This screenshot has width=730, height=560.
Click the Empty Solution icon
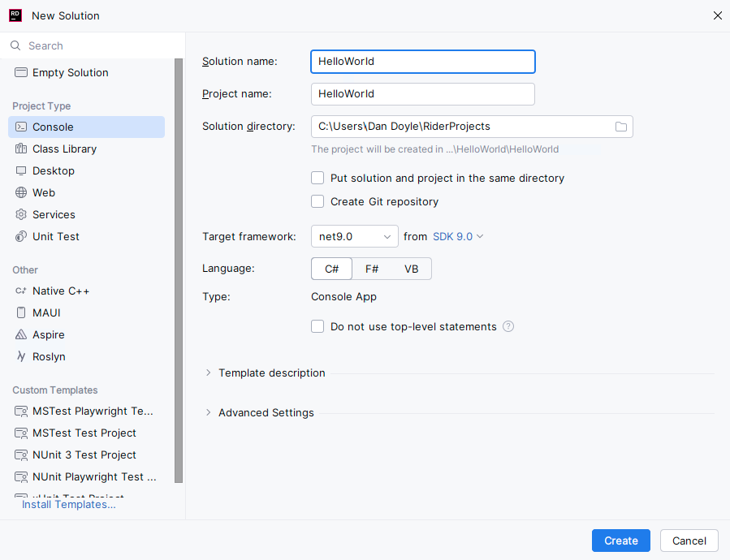[x=21, y=72]
